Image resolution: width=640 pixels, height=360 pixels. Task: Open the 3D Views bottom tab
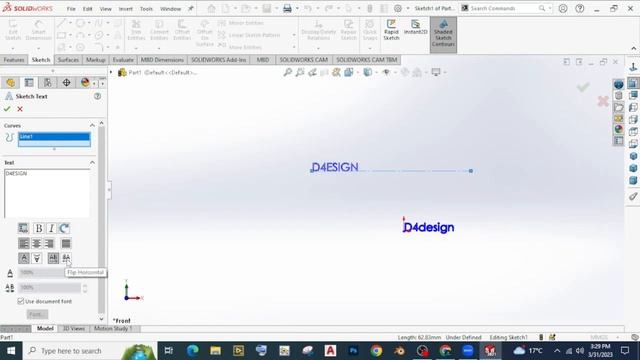(73, 328)
